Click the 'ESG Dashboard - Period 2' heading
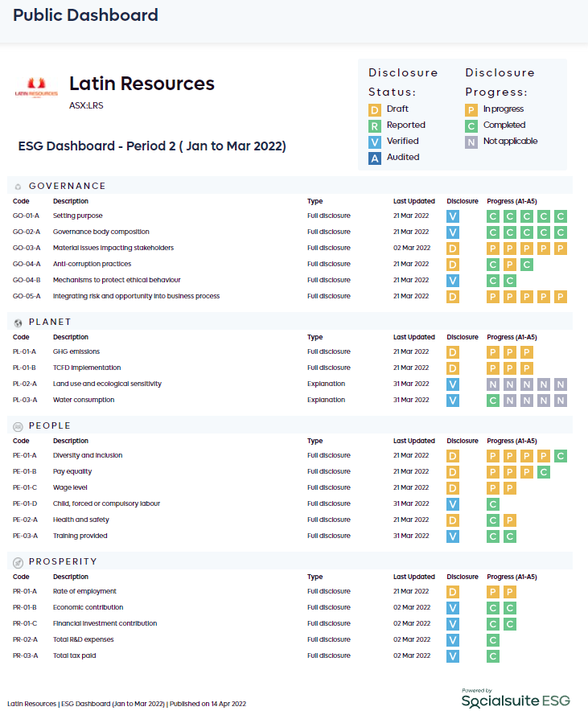Screen dimensions: 588x715 click(152, 146)
